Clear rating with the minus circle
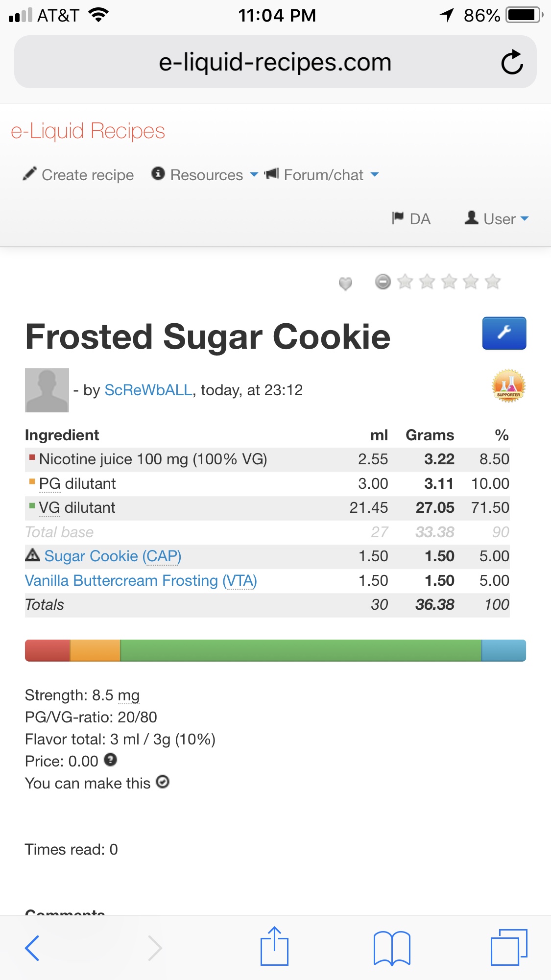The height and width of the screenshot is (980, 551). coord(383,282)
